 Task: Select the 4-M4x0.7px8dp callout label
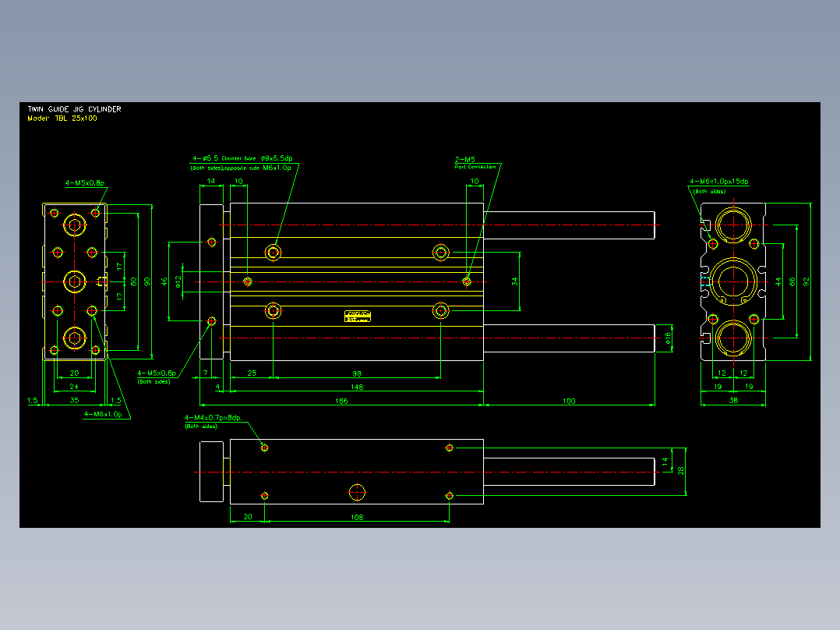[x=214, y=417]
